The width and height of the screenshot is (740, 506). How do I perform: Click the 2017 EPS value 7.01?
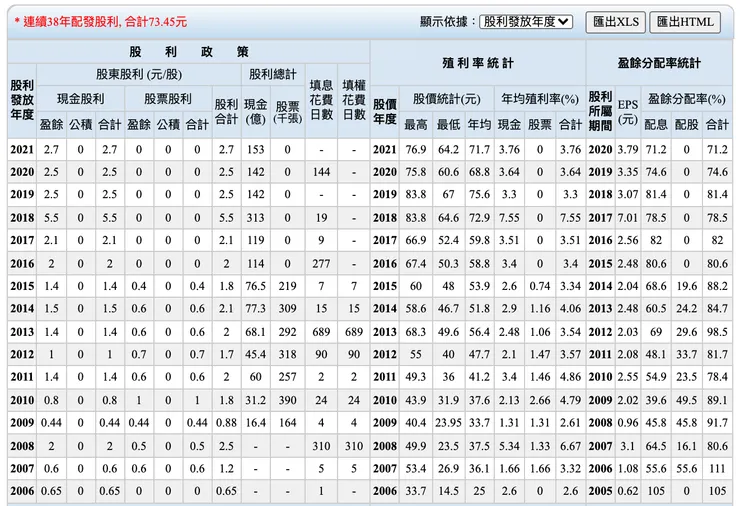point(628,218)
